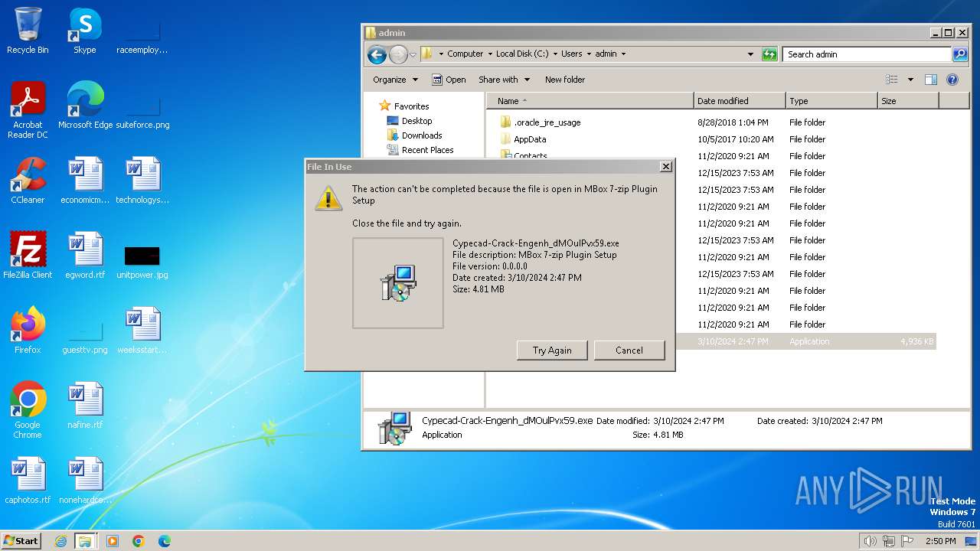Open Firefox desktop shortcut
980x551 pixels.
click(x=28, y=331)
